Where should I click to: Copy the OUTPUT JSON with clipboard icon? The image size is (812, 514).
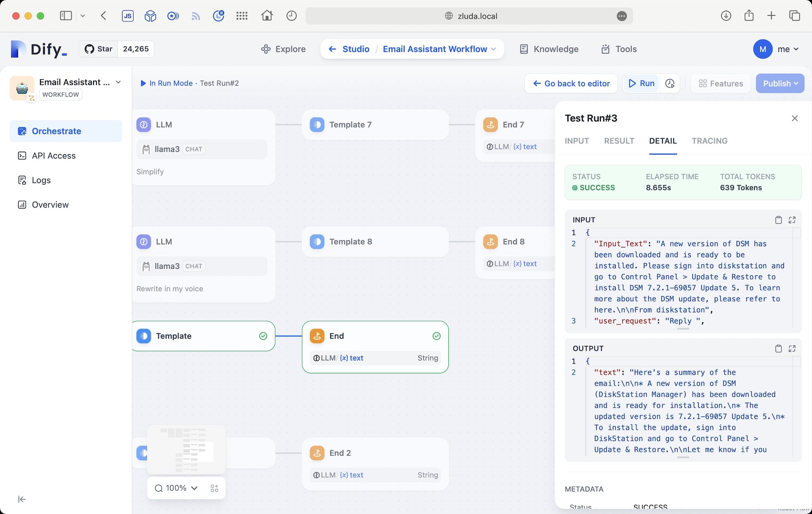point(778,349)
